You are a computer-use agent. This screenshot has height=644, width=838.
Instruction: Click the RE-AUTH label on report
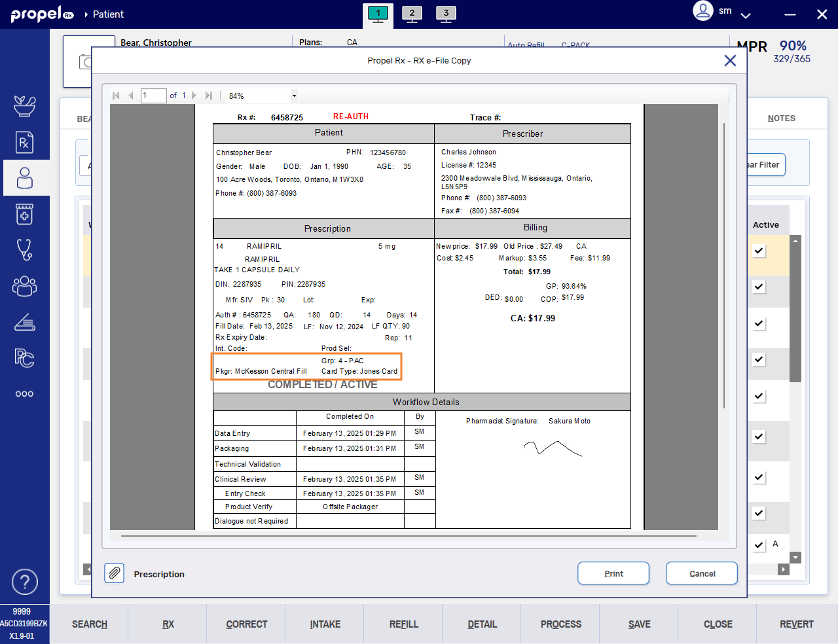[351, 116]
